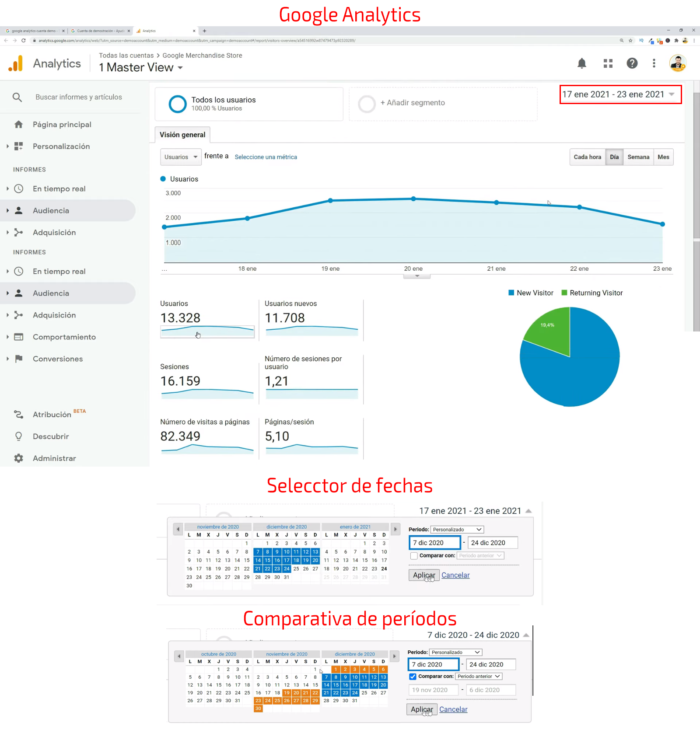700x729 pixels.
Task: Open the notifications bell
Action: pyautogui.click(x=582, y=63)
